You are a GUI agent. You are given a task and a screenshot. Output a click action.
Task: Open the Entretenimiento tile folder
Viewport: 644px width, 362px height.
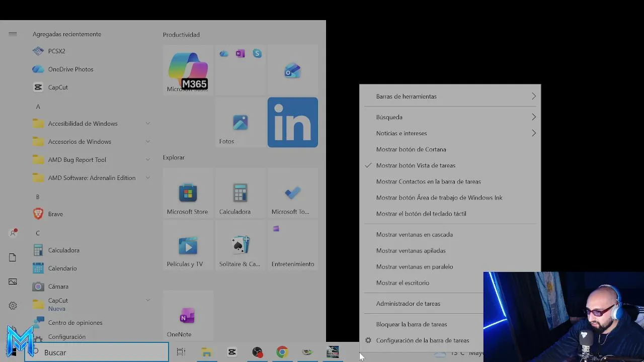coord(293,245)
